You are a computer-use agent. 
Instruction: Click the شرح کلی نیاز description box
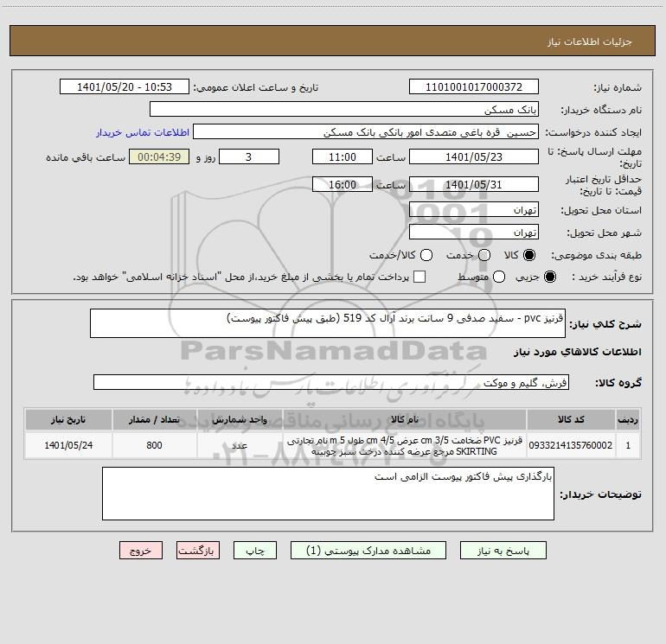pos(328,323)
